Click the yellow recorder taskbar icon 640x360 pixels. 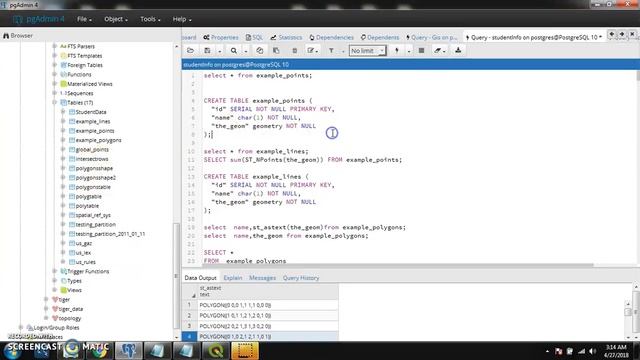[244, 351]
